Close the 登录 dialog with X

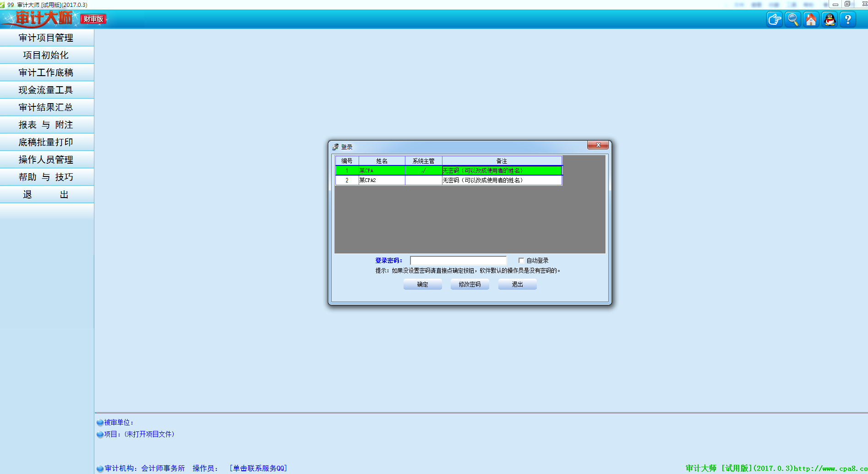pyautogui.click(x=598, y=145)
